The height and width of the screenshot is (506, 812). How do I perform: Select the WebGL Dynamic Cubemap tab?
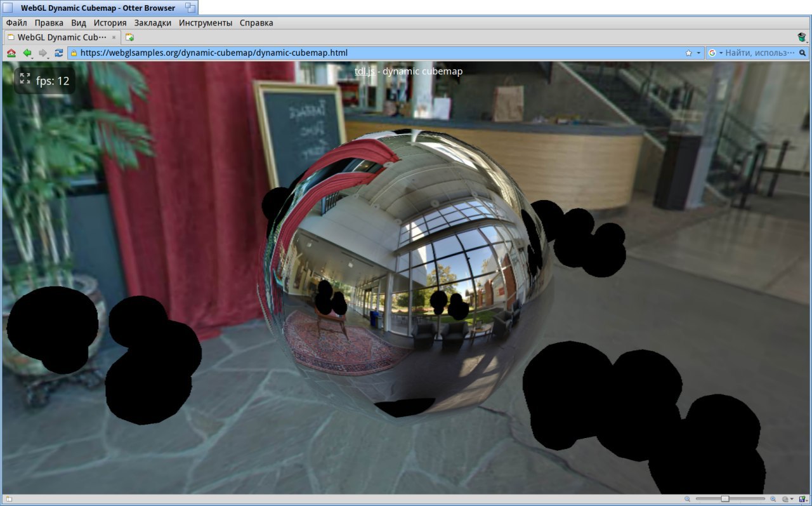click(62, 37)
